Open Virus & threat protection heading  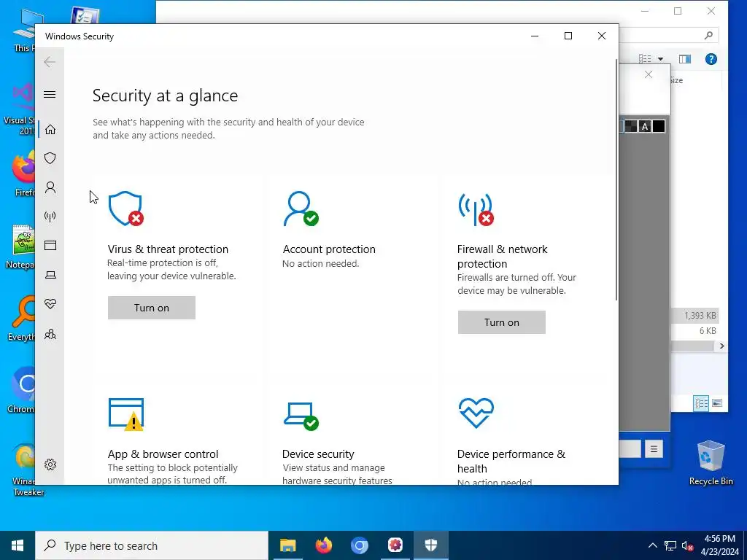coord(168,249)
